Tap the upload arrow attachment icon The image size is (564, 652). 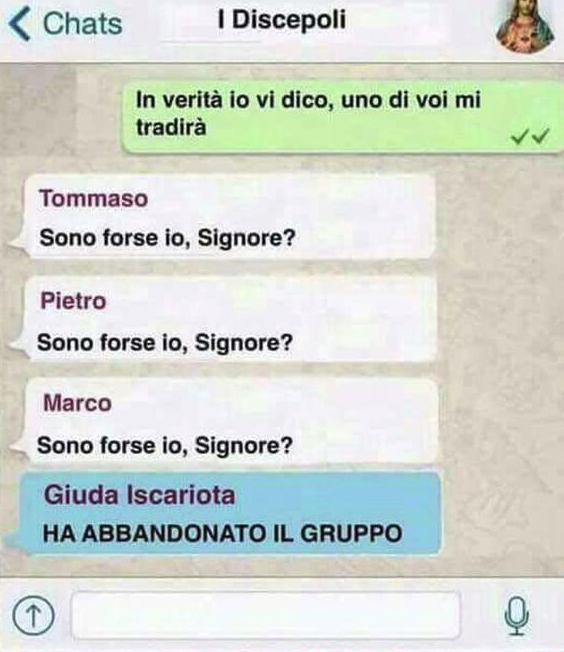(x=34, y=616)
